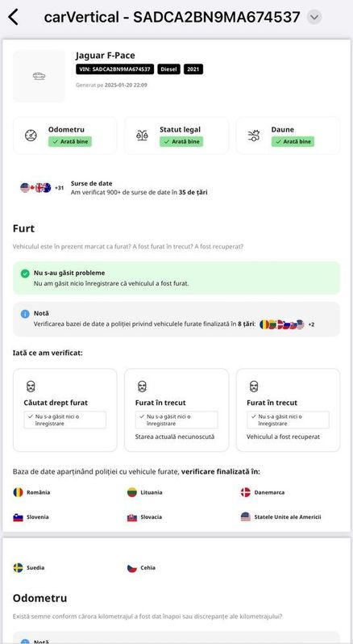The width and height of the screenshot is (353, 644).
Task: Click the Statele Unite ale Americii entry
Action: tap(280, 516)
